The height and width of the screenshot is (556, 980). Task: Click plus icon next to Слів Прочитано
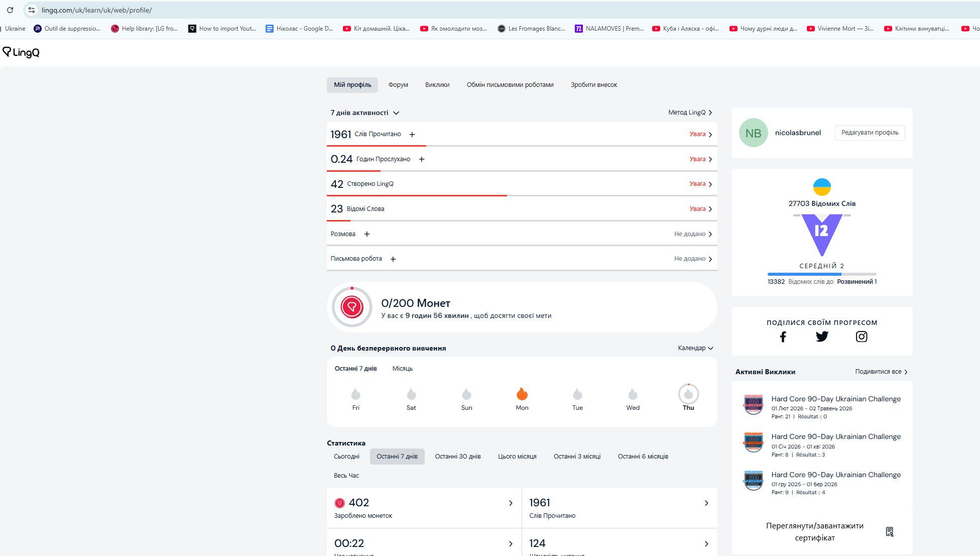point(412,135)
